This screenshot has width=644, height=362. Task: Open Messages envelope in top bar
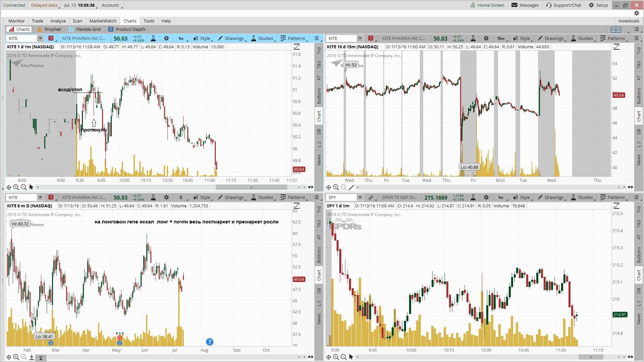525,5
